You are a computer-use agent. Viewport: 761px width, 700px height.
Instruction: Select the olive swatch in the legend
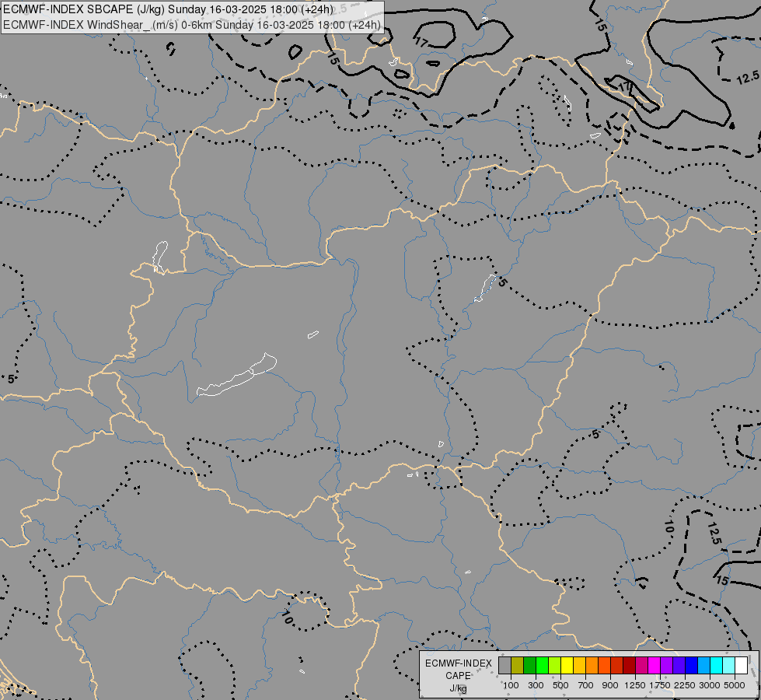pos(518,665)
